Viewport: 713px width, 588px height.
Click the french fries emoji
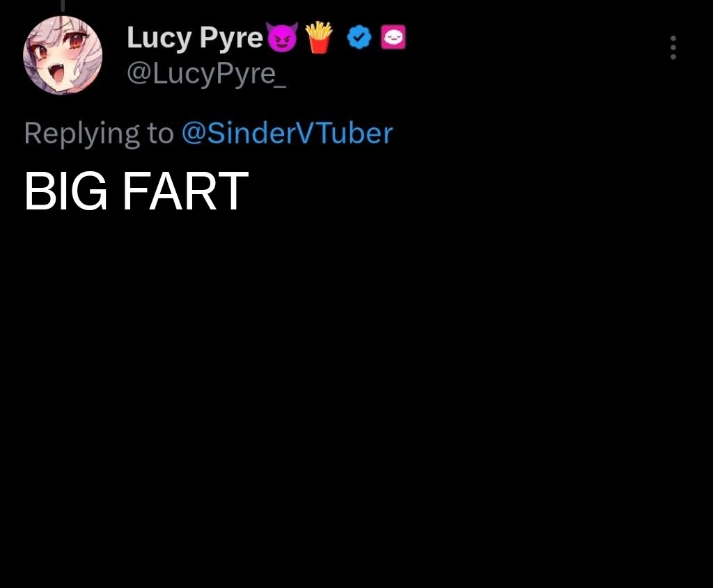click(x=319, y=38)
